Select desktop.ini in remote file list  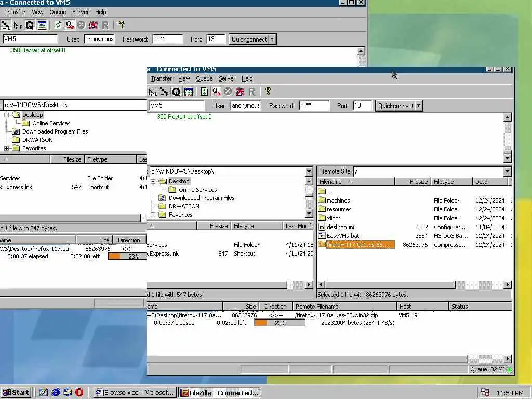pos(340,227)
